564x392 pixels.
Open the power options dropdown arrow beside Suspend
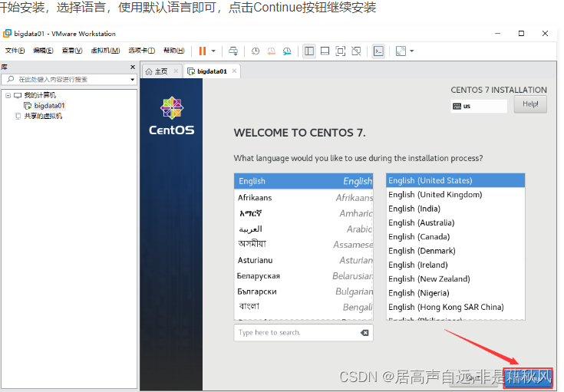coord(213,51)
